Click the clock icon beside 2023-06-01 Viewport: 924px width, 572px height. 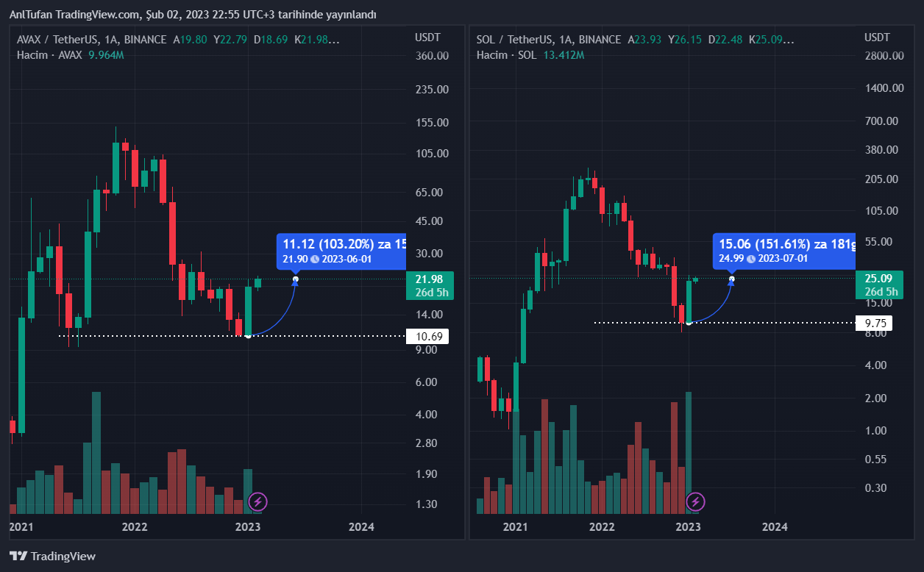click(x=315, y=260)
